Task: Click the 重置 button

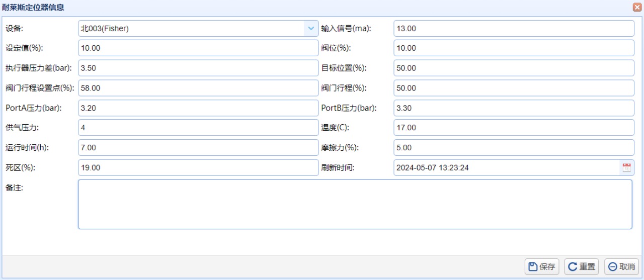Action: pos(582,267)
